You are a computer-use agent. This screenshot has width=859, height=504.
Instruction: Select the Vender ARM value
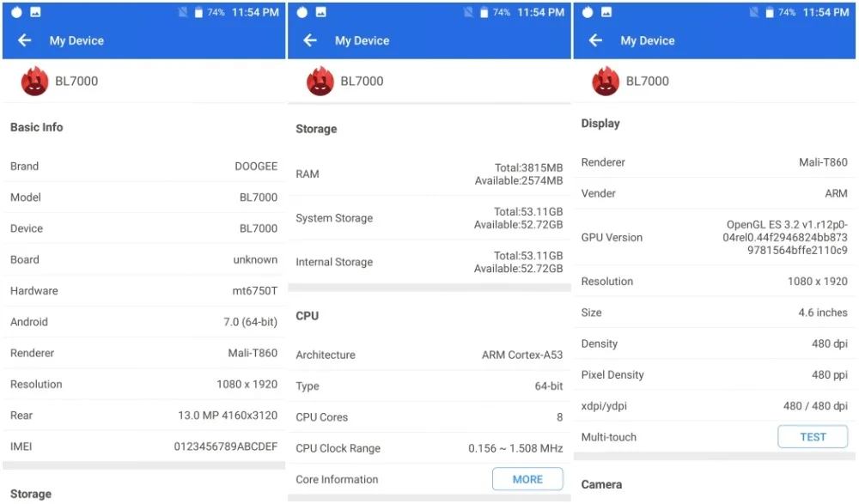(836, 193)
